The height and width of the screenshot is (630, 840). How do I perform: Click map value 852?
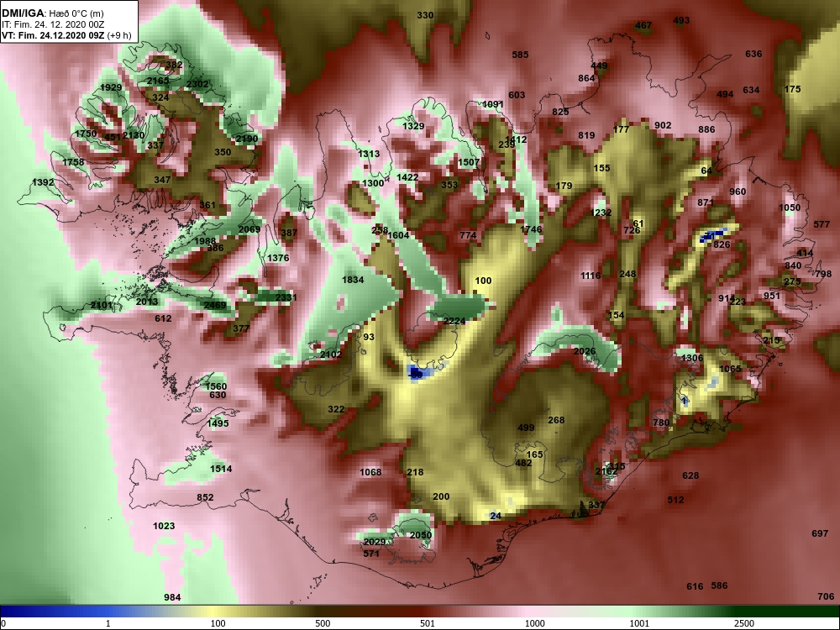tap(205, 497)
